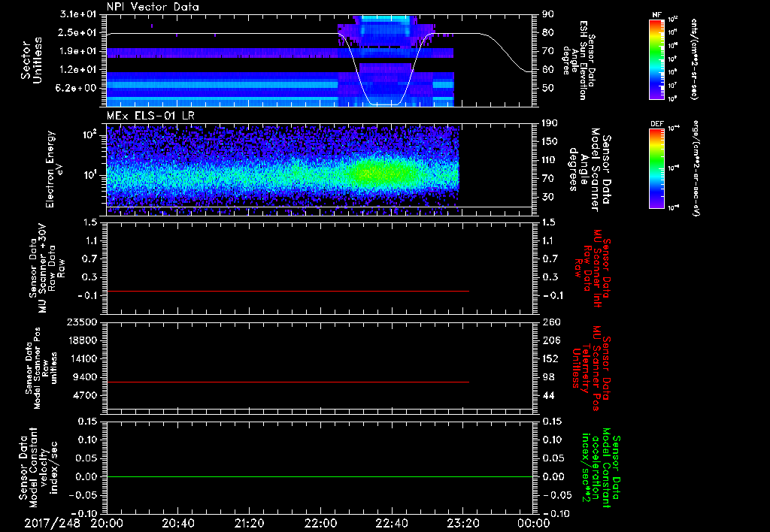
Task: Click the white sun elevation curve's dip
Action: pyautogui.click(x=384, y=104)
